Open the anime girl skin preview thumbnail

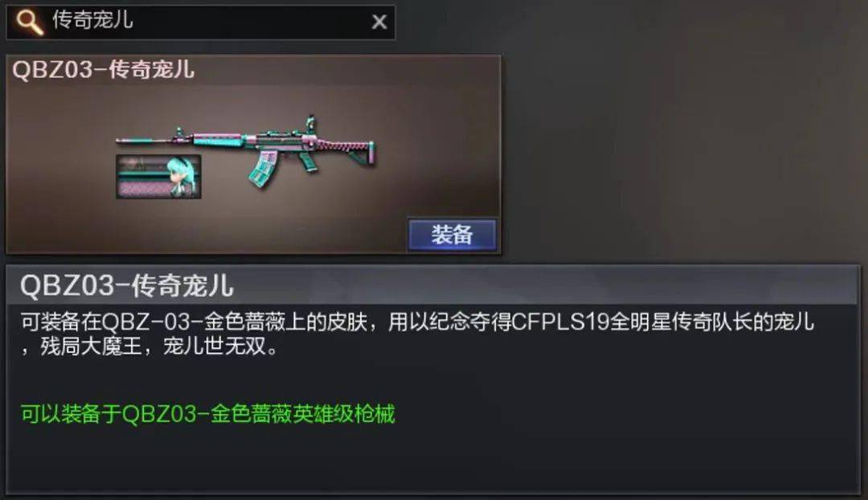click(158, 177)
